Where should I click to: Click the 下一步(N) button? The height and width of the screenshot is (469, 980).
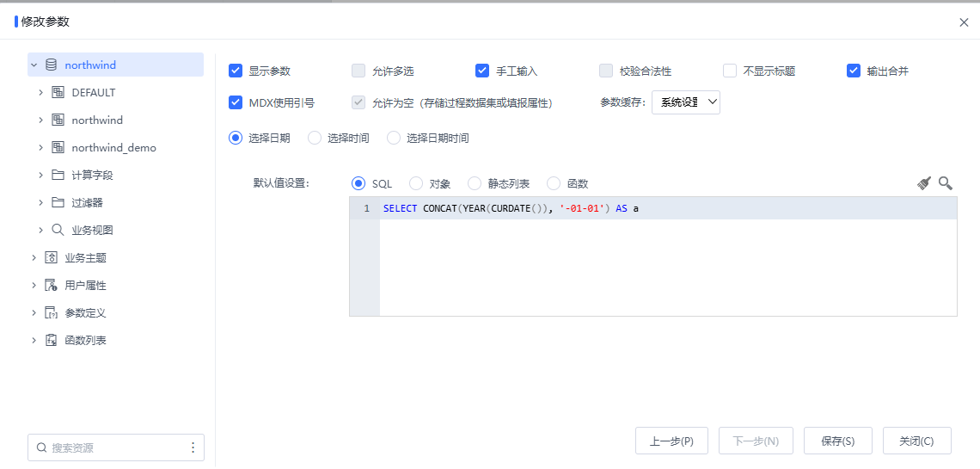[756, 441]
